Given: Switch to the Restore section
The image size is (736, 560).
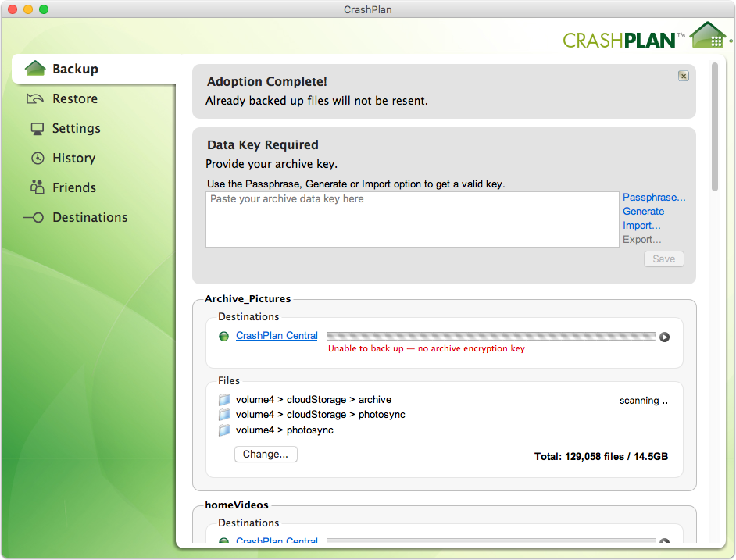Looking at the screenshot, I should (x=75, y=98).
